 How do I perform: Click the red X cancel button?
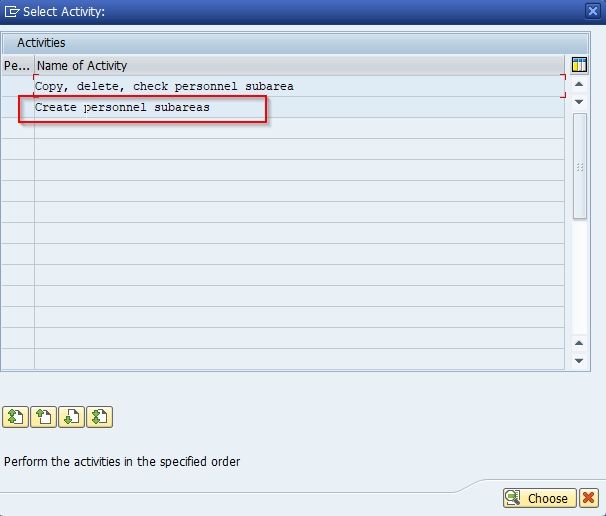589,498
